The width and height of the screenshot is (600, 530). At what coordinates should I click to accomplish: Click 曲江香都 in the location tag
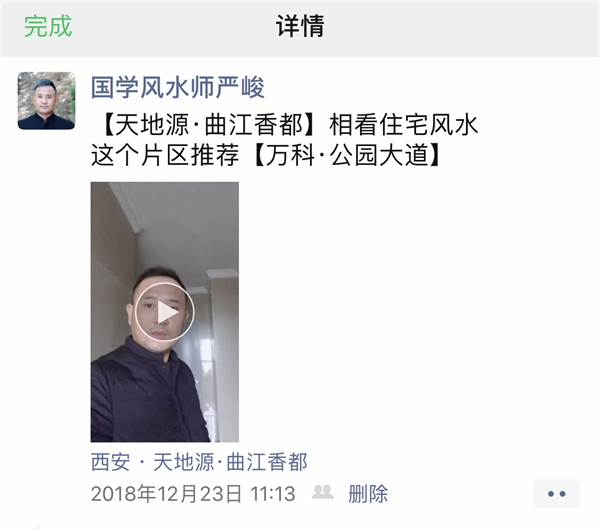click(x=267, y=462)
